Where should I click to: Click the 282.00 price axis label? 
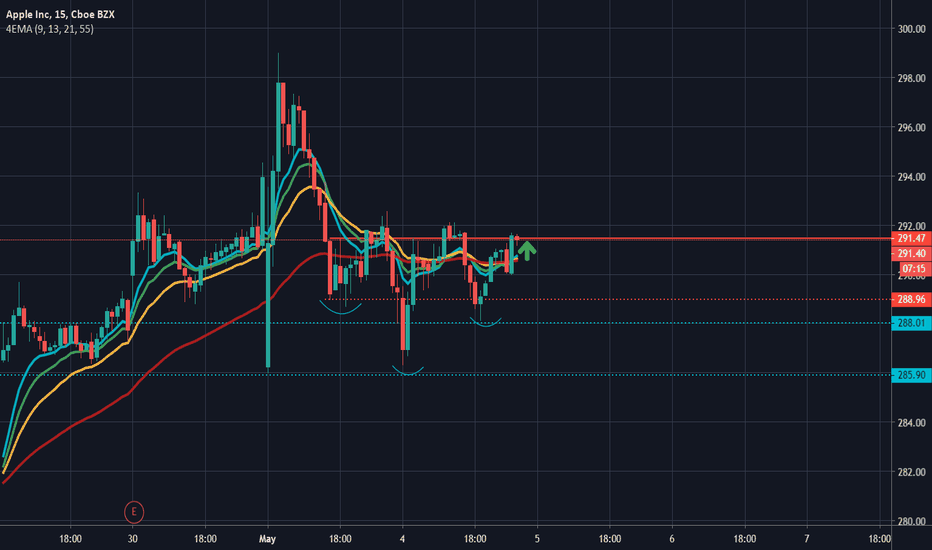click(x=911, y=472)
